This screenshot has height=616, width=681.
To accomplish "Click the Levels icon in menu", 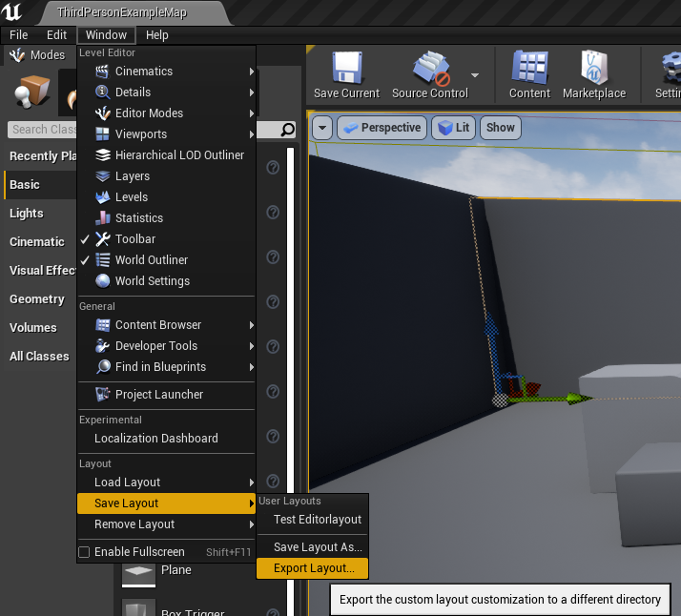I will 102,197.
